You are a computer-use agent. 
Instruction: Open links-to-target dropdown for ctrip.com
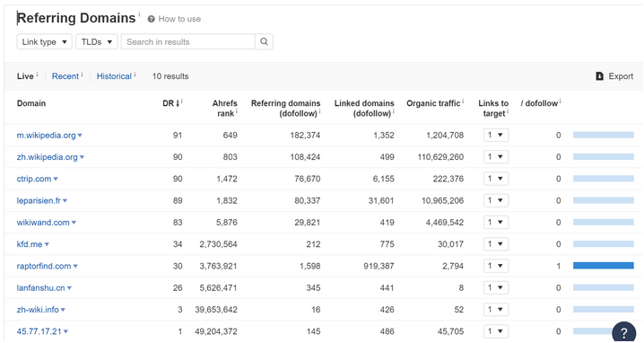(x=496, y=179)
